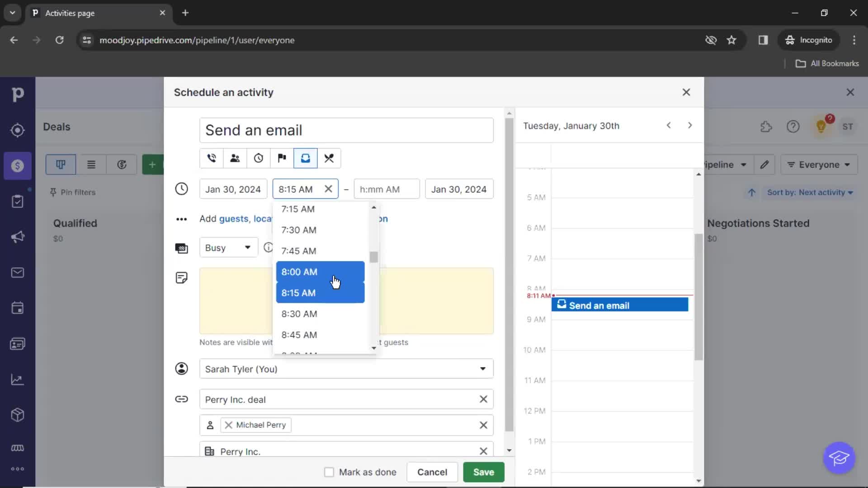Select the Lunch activity type icon
Screen dimensions: 868x488
pos(329,158)
